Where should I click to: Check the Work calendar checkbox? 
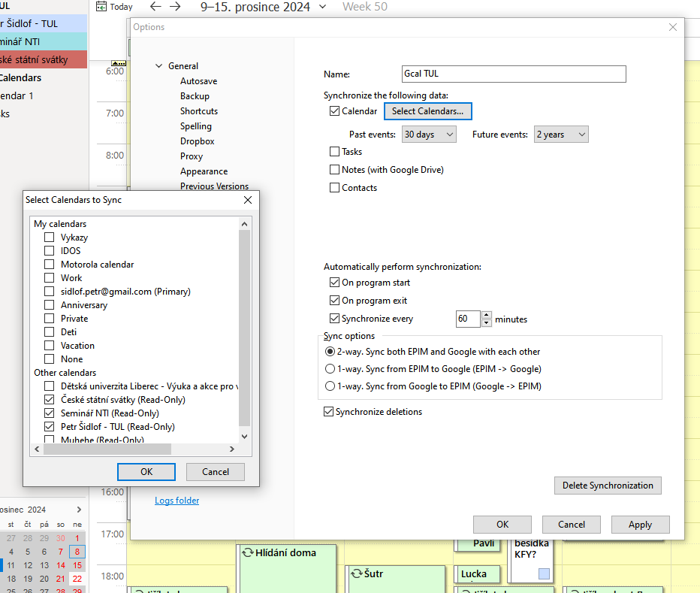point(49,278)
